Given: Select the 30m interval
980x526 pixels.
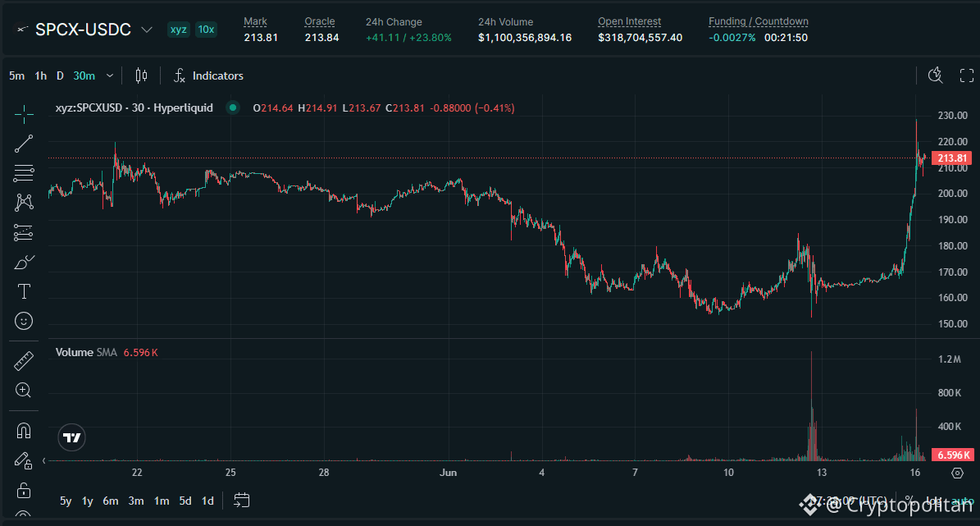Looking at the screenshot, I should 84,75.
